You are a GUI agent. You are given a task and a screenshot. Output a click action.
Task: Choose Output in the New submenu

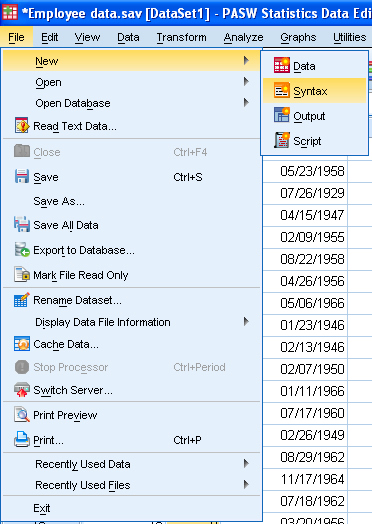click(x=315, y=116)
